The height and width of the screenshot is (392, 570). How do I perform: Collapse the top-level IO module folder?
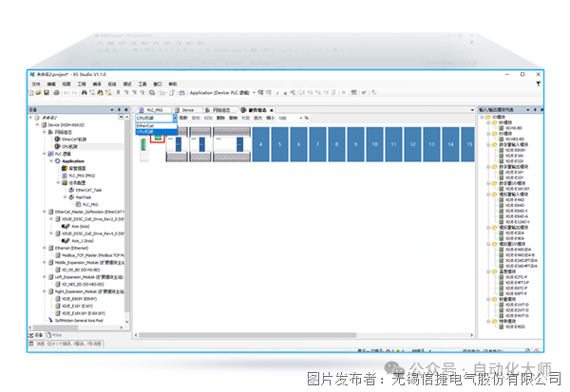pyautogui.click(x=482, y=117)
